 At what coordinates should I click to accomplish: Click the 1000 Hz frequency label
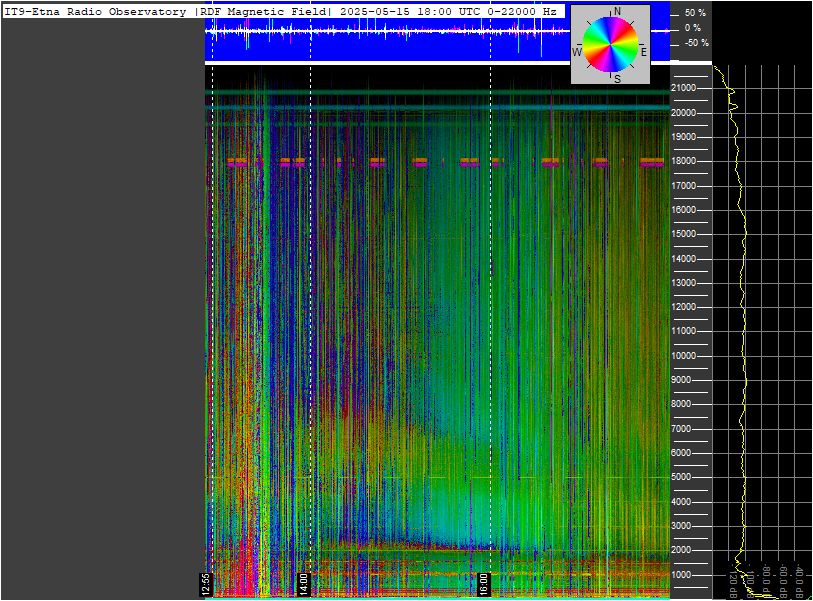click(681, 575)
